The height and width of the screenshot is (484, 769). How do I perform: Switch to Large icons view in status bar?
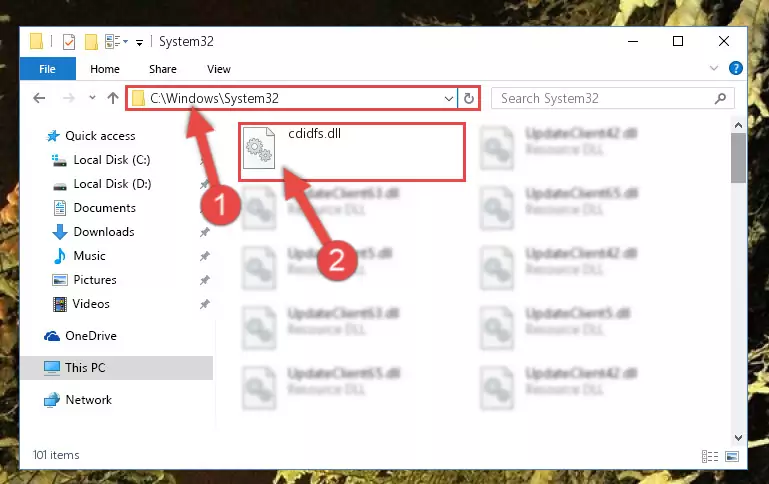732,457
